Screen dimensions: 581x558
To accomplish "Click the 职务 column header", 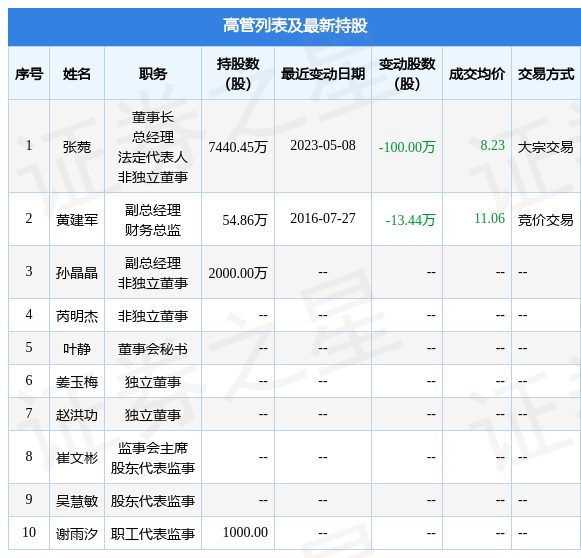I will coord(153,74).
